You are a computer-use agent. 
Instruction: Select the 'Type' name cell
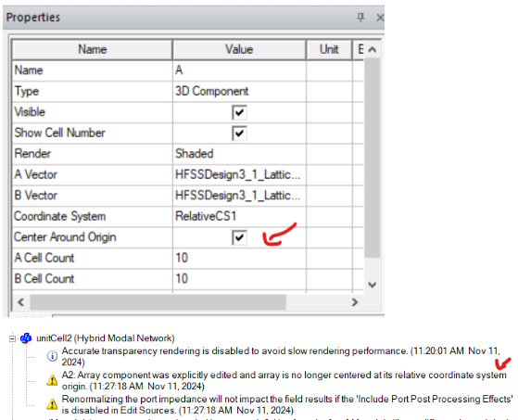pyautogui.click(x=92, y=91)
